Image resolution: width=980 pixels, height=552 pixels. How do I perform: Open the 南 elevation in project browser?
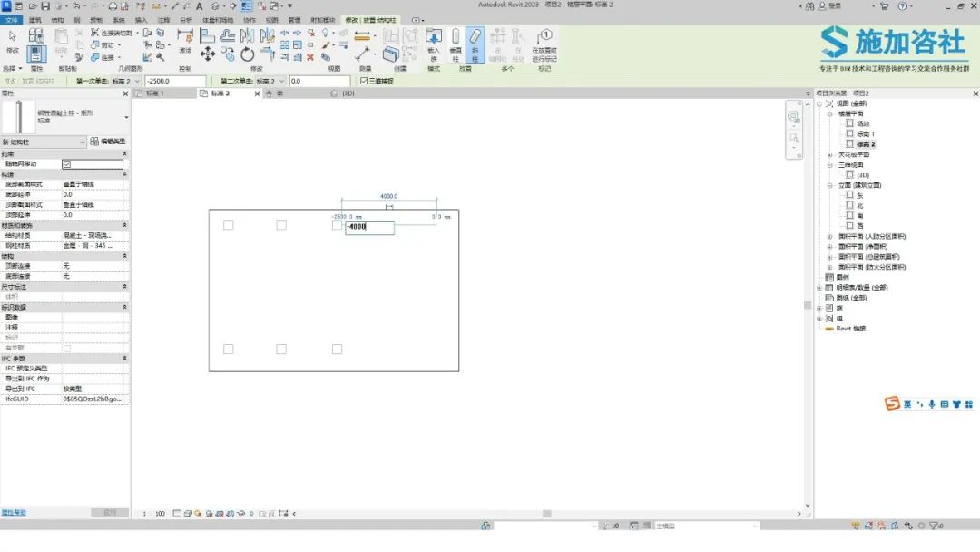coord(860,216)
